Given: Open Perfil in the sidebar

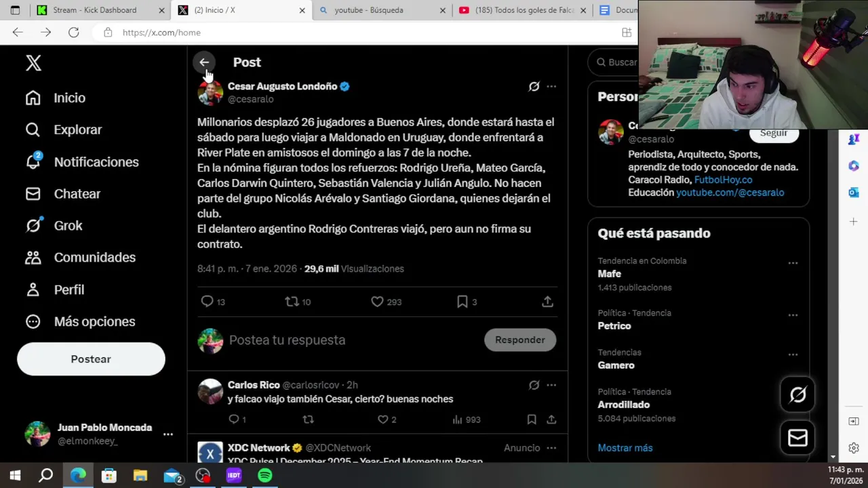Looking at the screenshot, I should [55, 289].
